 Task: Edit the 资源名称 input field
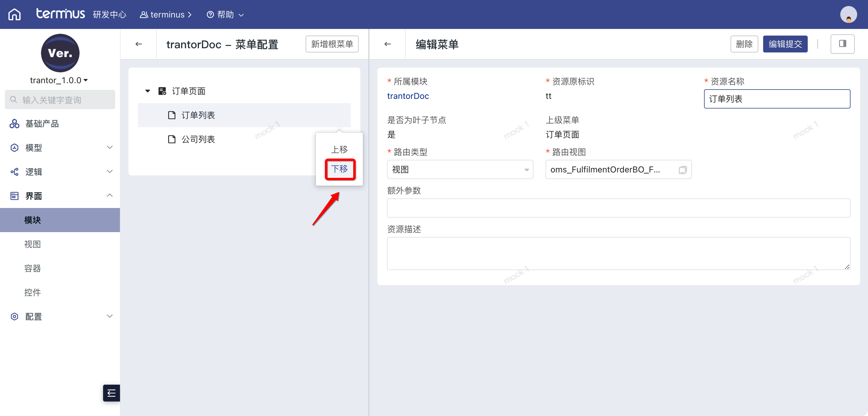[x=777, y=99]
